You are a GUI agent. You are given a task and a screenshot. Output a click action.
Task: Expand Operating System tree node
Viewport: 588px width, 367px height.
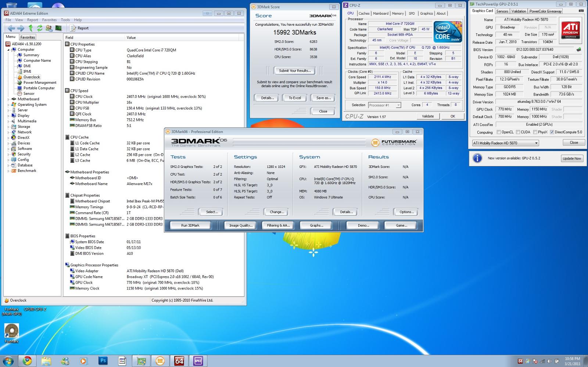point(9,105)
